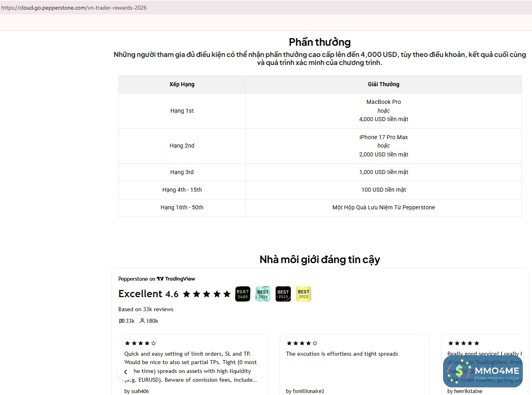Click reviewer name ssah406

pyautogui.click(x=140, y=391)
